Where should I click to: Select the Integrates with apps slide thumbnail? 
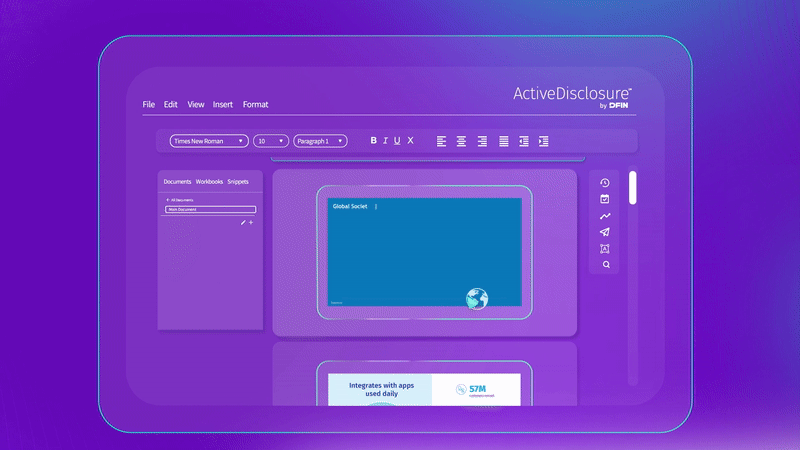[x=424, y=390]
